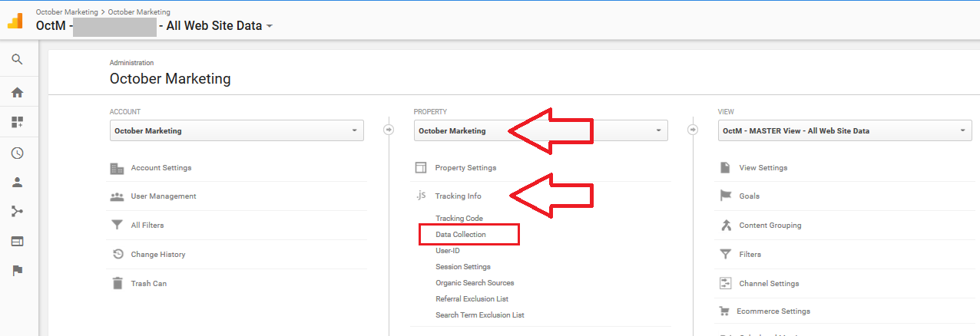The width and height of the screenshot is (980, 336).
Task: Select Organic Search Sources submenu item
Action: (475, 283)
